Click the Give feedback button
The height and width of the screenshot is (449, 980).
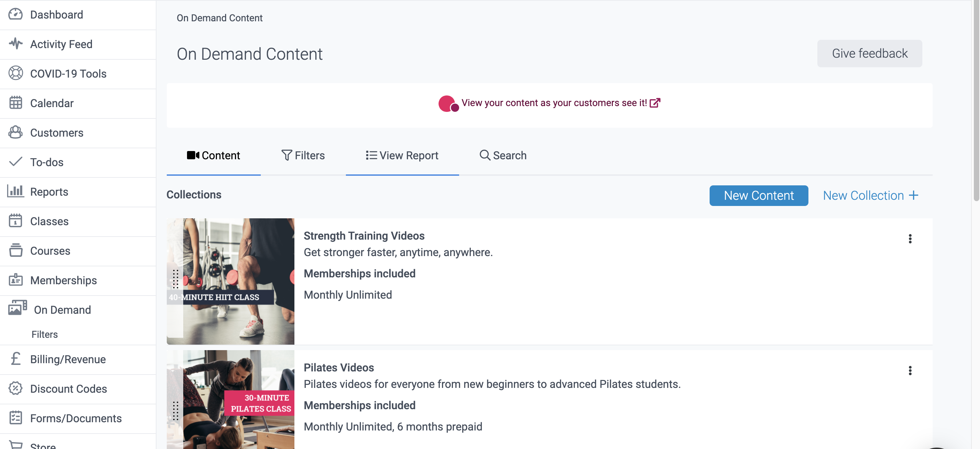click(x=869, y=54)
